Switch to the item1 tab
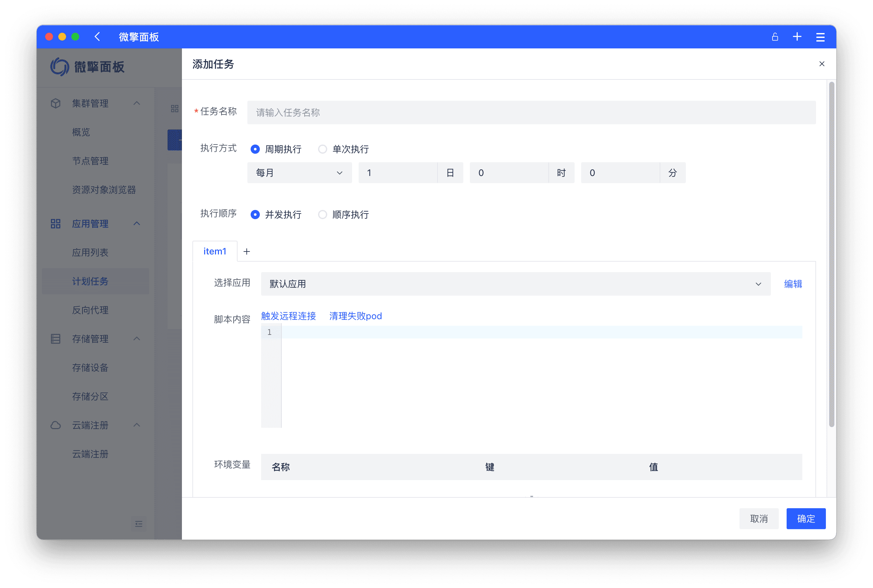The height and width of the screenshot is (588, 873). (215, 251)
